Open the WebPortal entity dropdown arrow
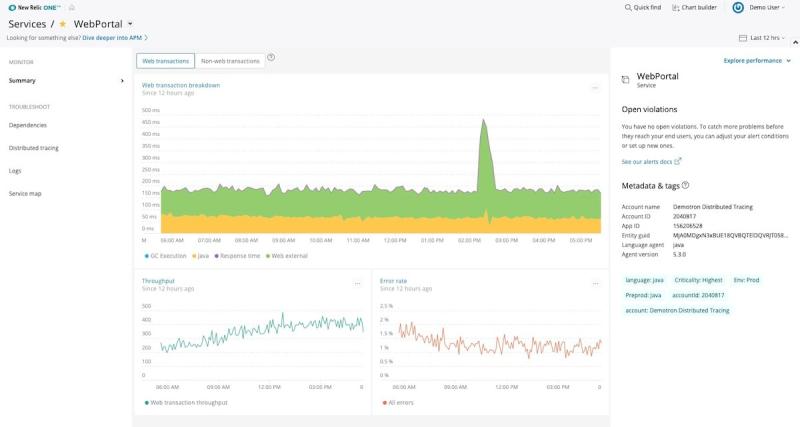 point(130,24)
